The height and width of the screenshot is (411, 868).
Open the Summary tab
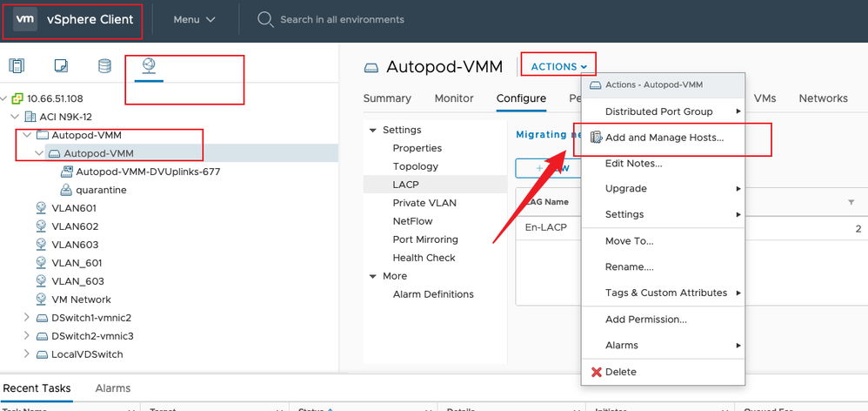point(387,98)
